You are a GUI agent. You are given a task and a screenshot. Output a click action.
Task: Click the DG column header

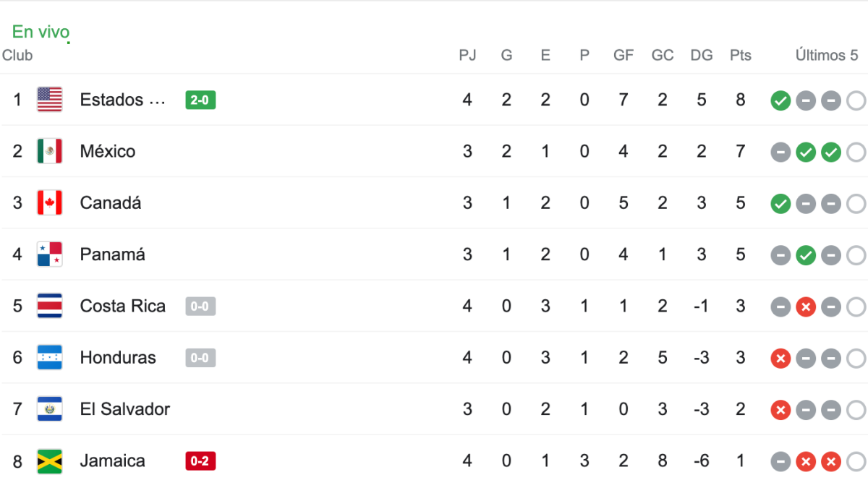coord(702,56)
